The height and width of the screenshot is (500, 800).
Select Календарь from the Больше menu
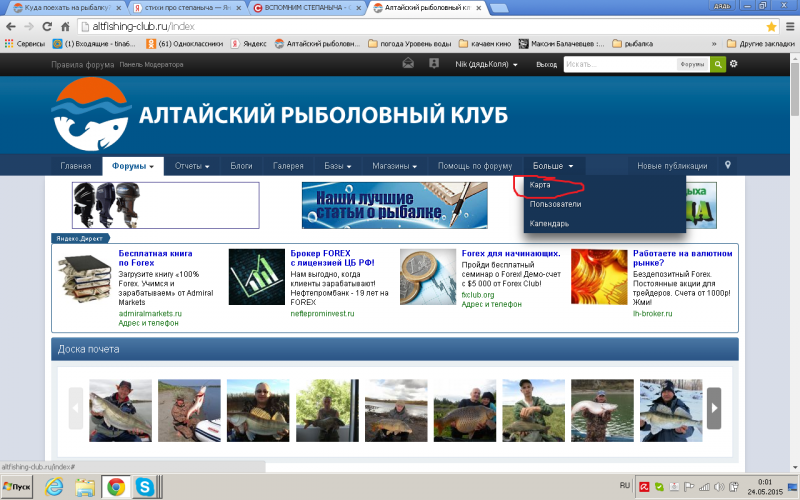(549, 223)
